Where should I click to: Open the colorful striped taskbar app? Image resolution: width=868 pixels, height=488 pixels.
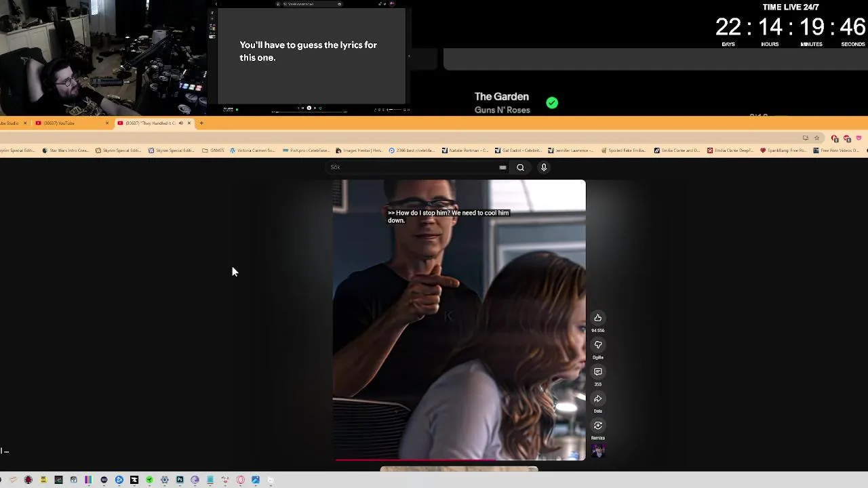[88, 480]
